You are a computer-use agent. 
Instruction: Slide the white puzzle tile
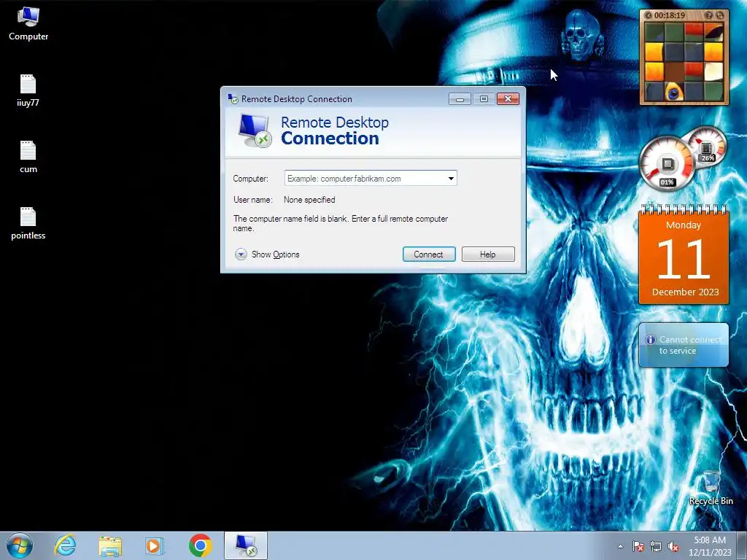point(713,71)
